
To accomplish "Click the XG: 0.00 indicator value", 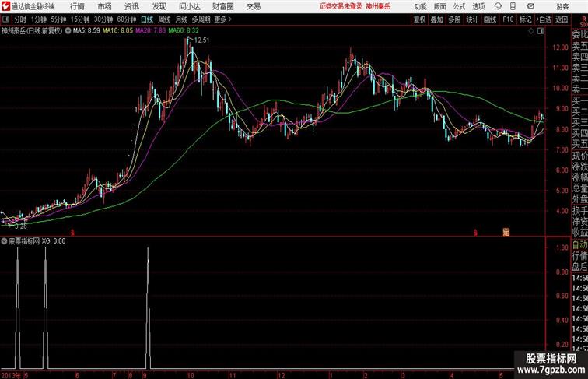I will point(53,241).
